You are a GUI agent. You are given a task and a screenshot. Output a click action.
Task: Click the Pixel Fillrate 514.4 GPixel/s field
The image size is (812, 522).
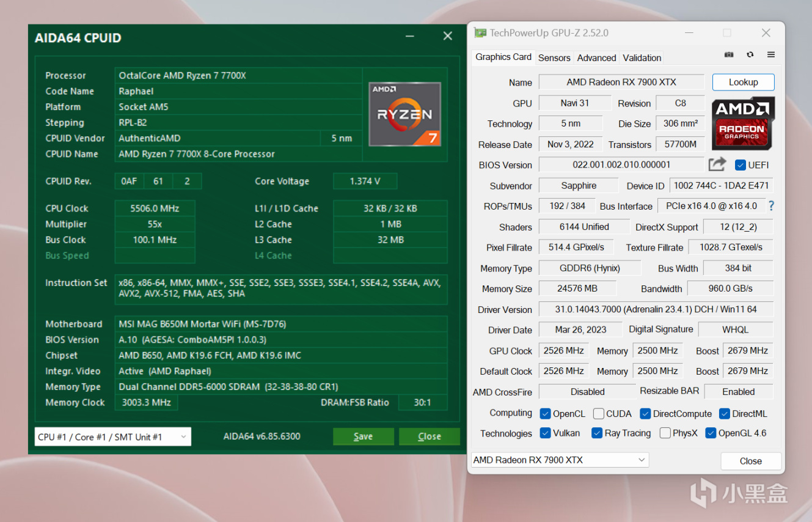576,248
